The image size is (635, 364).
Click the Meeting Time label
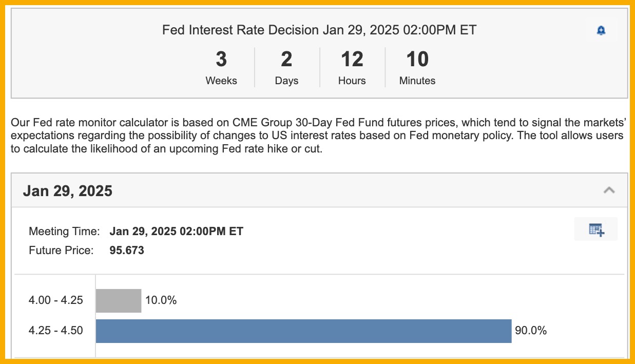pos(64,231)
